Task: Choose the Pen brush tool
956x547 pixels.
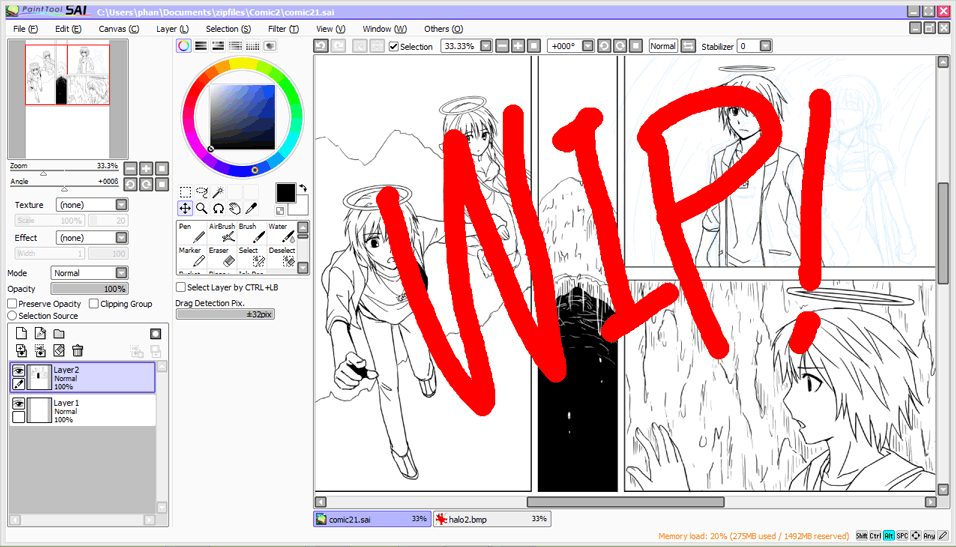Action: (191, 232)
